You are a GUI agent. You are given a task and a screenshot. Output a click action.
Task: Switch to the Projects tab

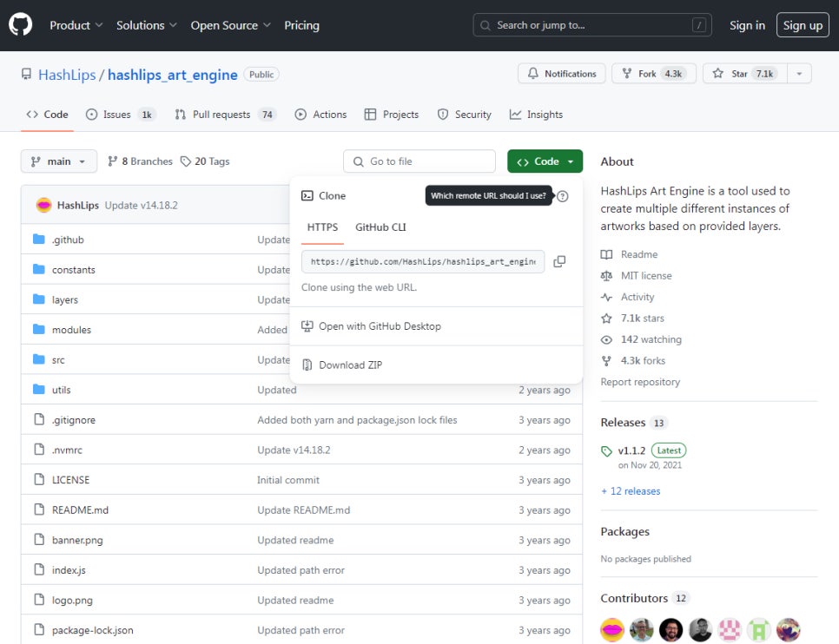(x=392, y=115)
